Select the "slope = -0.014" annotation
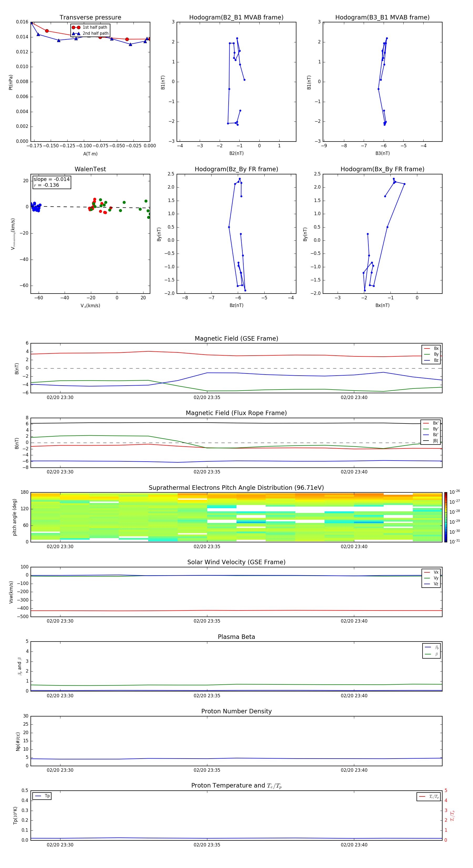 (x=52, y=179)
